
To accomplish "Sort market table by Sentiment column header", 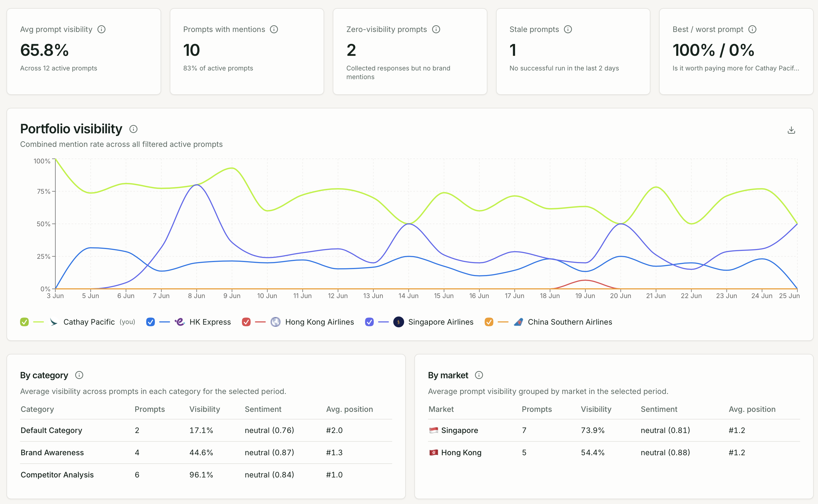I will [x=659, y=409].
